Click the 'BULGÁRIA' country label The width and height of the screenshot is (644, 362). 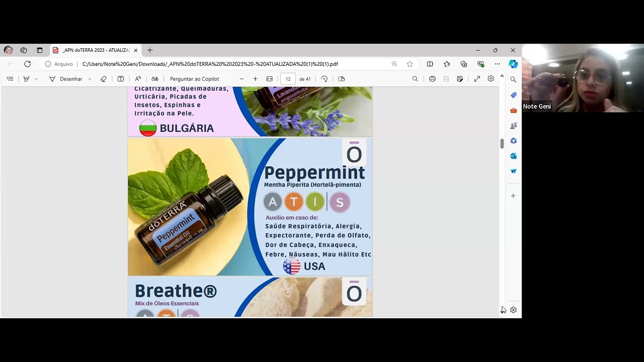pos(187,128)
